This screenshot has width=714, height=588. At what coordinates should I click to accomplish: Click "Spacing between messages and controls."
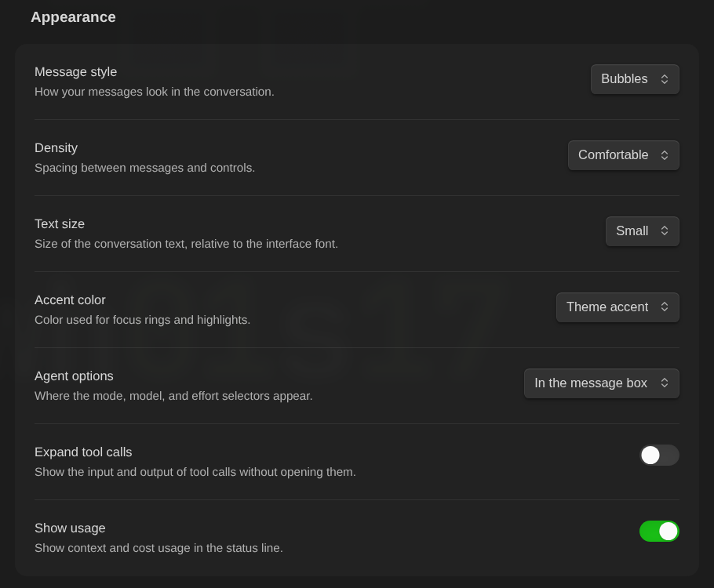click(145, 168)
